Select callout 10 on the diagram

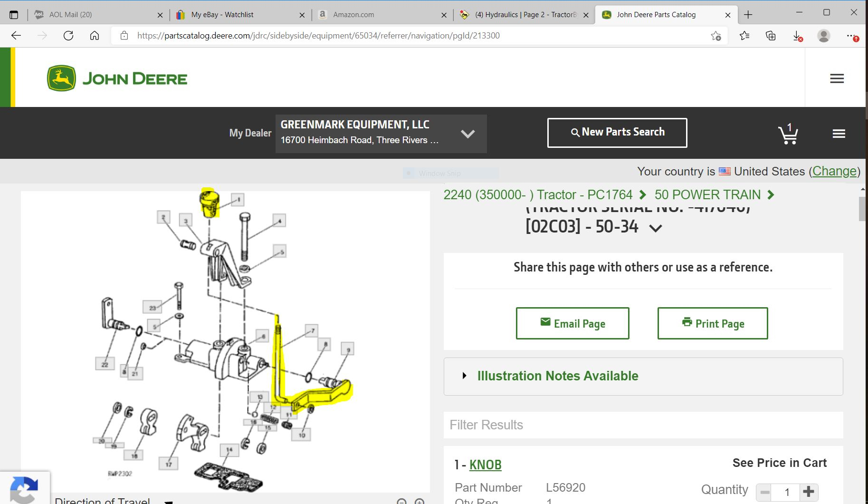coord(302,435)
